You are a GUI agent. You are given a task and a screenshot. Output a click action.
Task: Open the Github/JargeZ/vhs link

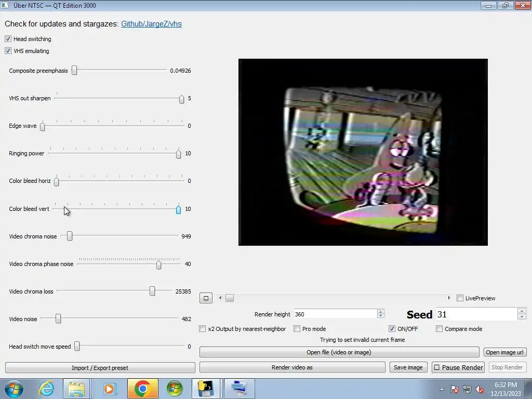(x=151, y=24)
